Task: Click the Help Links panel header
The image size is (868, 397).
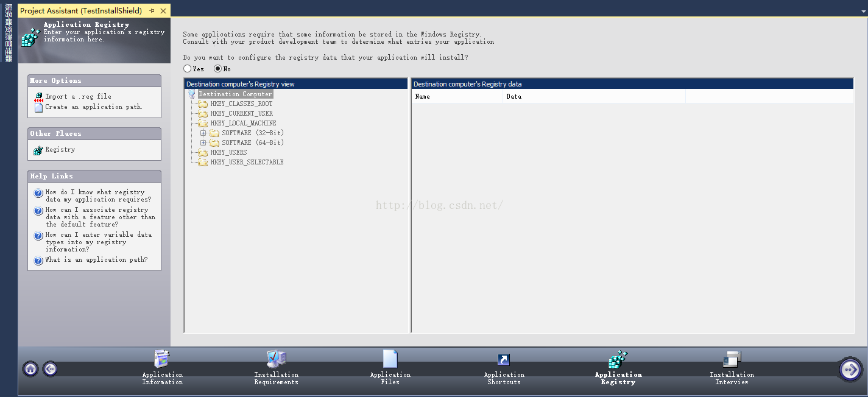Action: (94, 176)
